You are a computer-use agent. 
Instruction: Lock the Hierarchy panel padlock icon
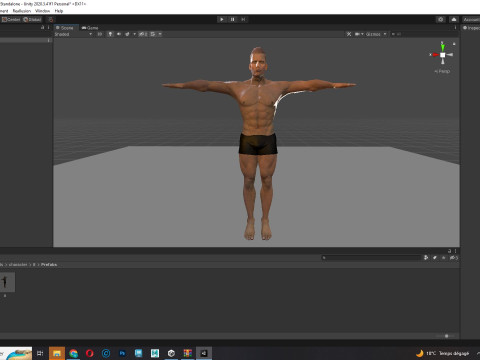click(x=42, y=27)
